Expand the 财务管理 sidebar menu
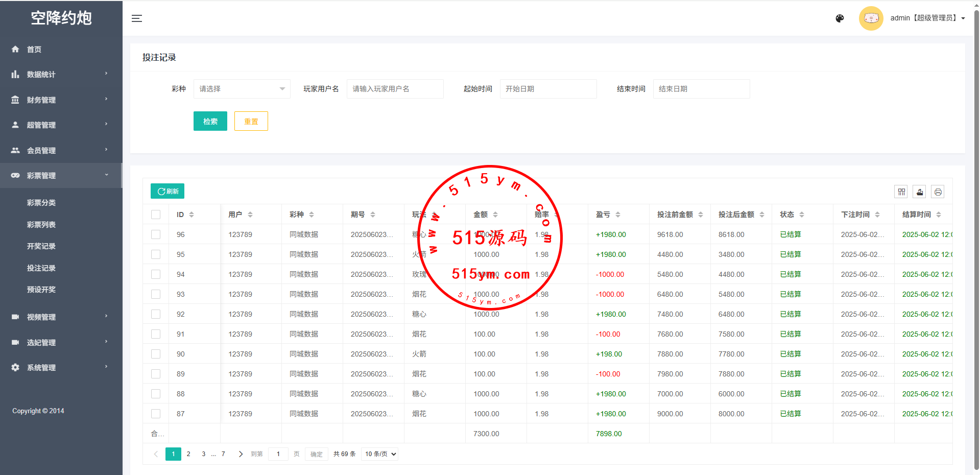 (61, 100)
